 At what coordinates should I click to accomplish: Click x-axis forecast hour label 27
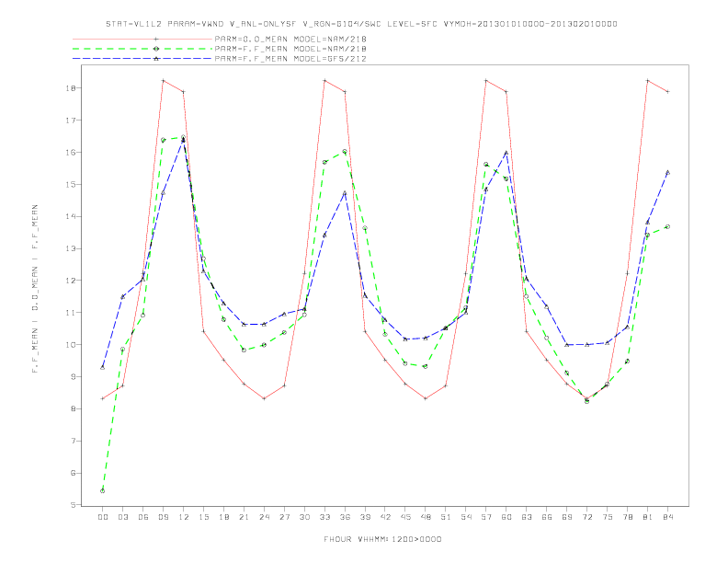click(x=284, y=517)
